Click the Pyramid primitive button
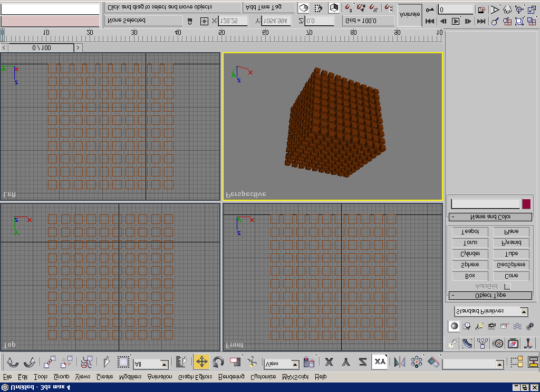Viewport: 540px width, 392px height. (511, 243)
